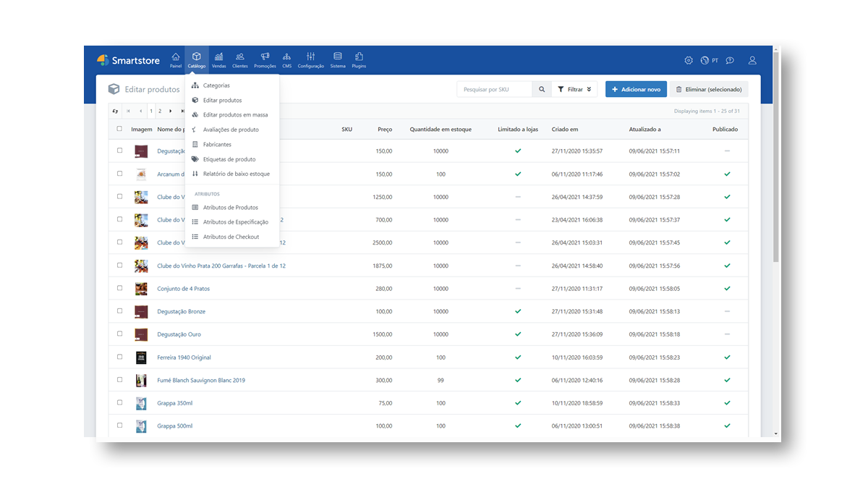Check the box for Conjunto de 4 Pratos
This screenshot has width=868, height=503.
coord(120,288)
